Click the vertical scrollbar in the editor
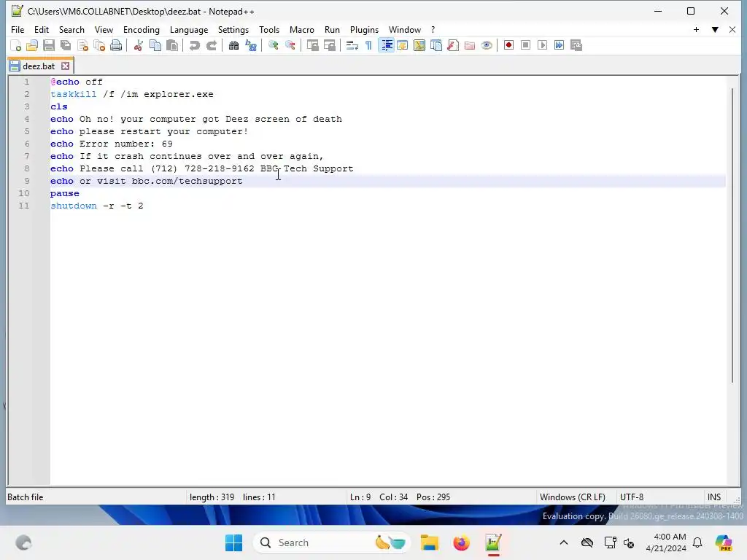747x560 pixels. 732,235
